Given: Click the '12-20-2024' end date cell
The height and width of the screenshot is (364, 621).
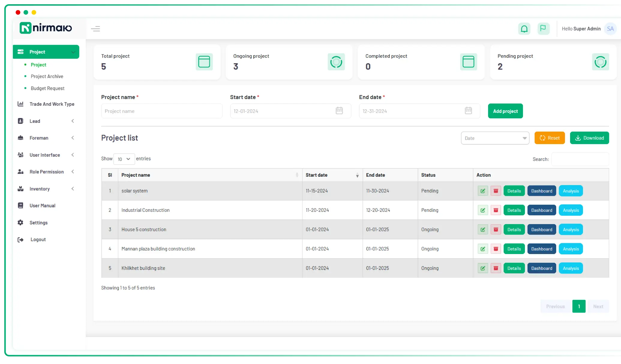Looking at the screenshot, I should coord(390,210).
